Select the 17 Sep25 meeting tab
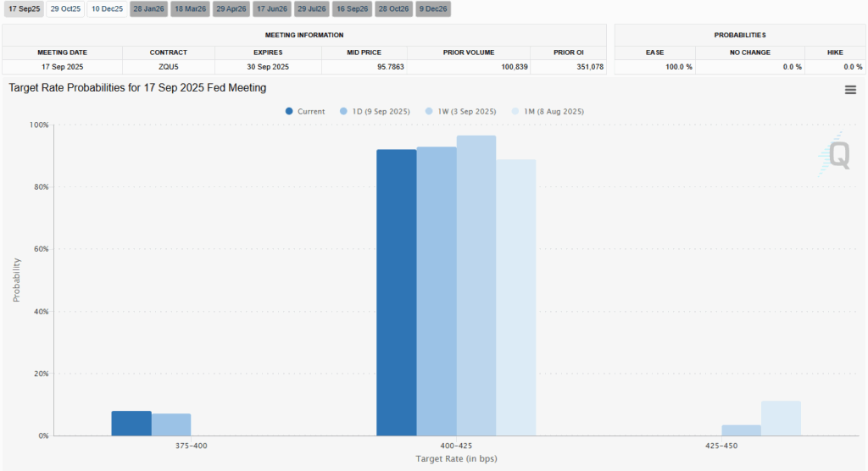 click(22, 9)
